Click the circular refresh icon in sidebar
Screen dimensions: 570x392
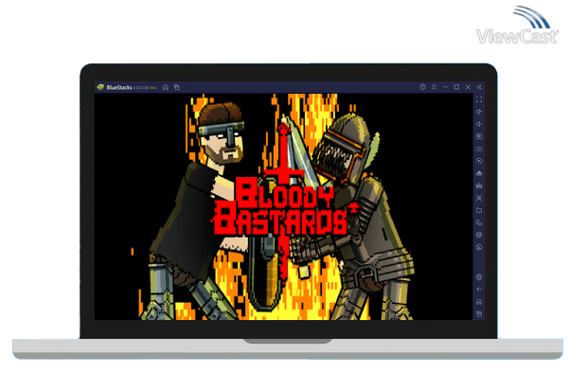[x=479, y=247]
